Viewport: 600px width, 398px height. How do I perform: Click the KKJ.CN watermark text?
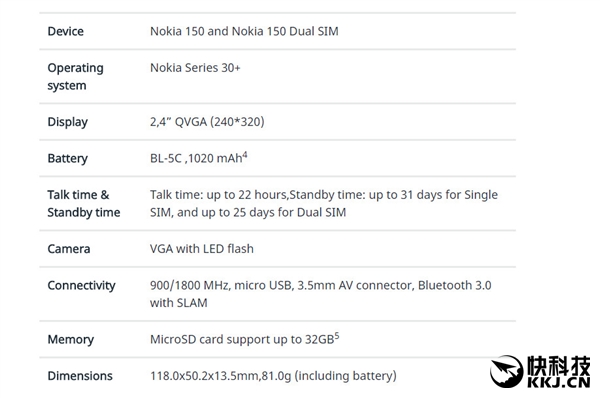click(559, 382)
